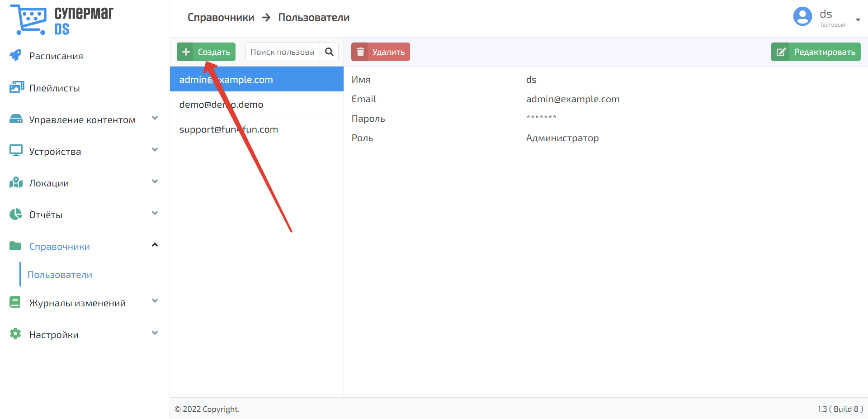This screenshot has height=419, width=868.
Task: Expand the Настройки section chevron
Action: [x=155, y=333]
